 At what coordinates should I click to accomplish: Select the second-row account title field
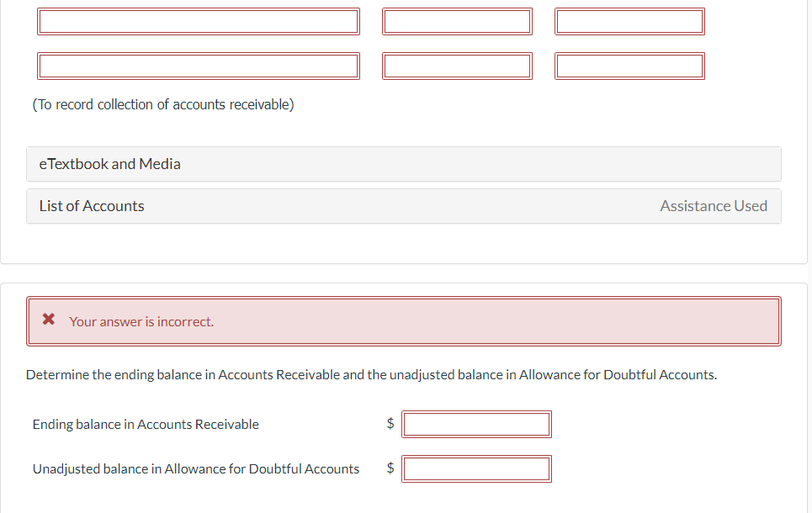pyautogui.click(x=199, y=66)
